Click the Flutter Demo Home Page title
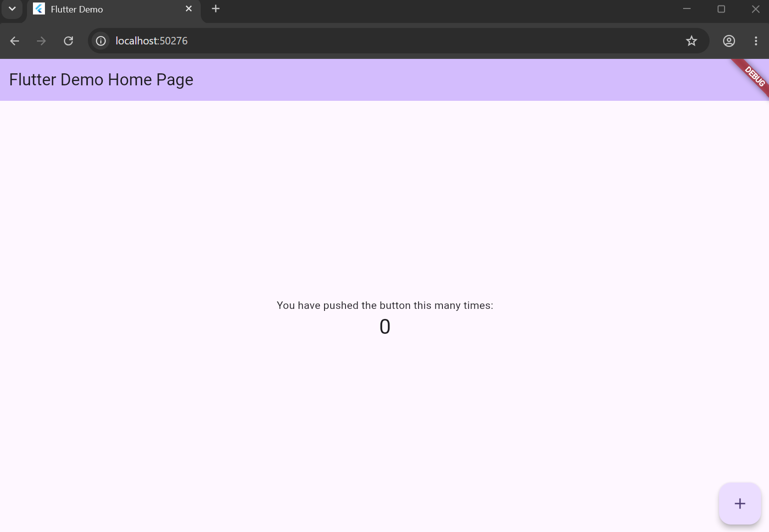Image resolution: width=769 pixels, height=532 pixels. (101, 80)
